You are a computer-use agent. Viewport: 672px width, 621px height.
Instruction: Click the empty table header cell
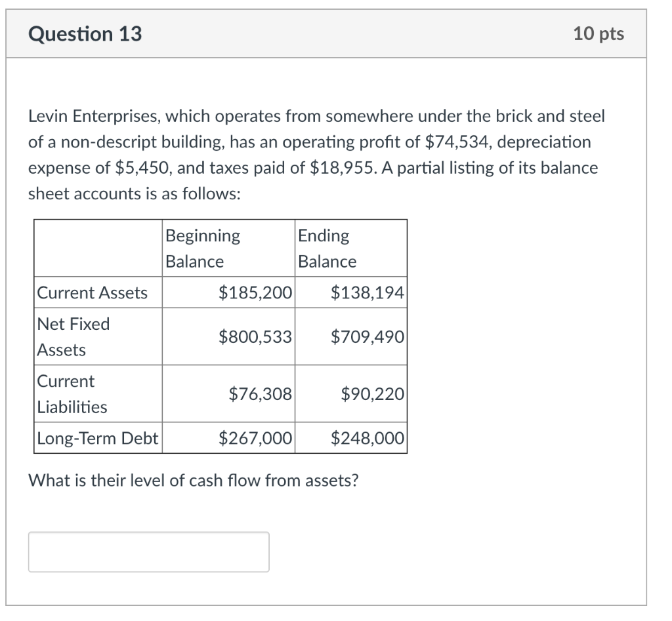97,248
